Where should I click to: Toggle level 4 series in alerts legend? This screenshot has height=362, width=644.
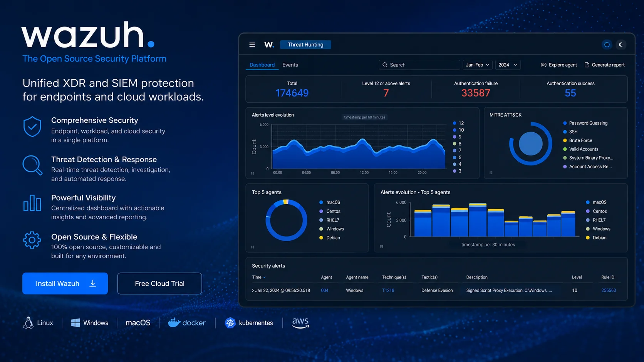(457, 164)
